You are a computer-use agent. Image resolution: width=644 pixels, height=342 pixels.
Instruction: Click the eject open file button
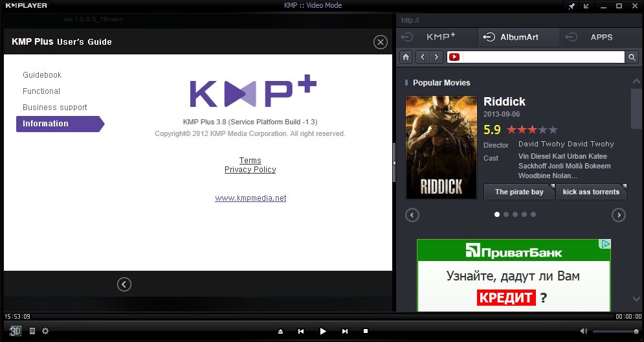point(280,332)
